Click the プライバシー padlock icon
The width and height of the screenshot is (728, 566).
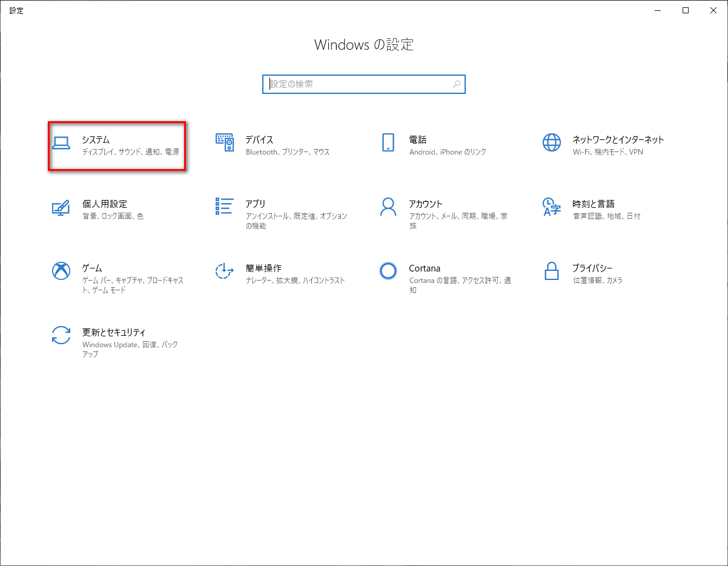click(552, 271)
